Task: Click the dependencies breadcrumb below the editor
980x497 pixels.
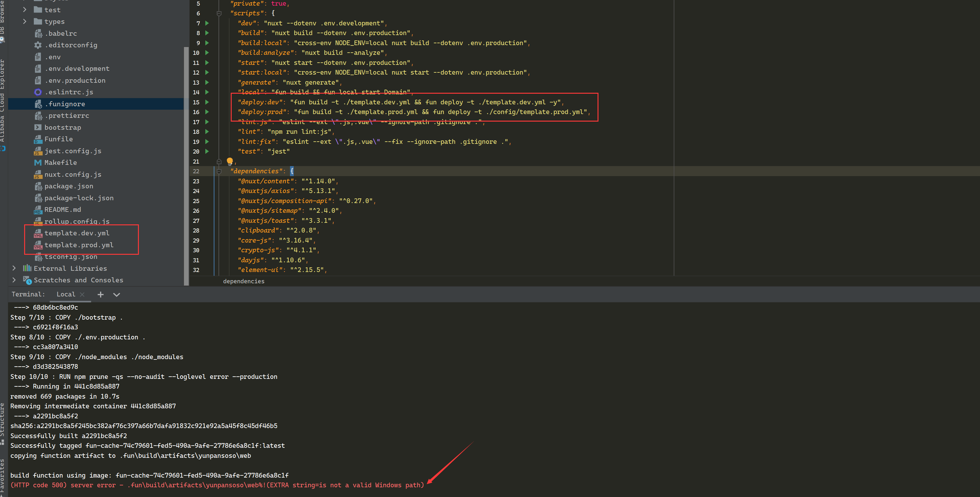Action: [x=244, y=281]
